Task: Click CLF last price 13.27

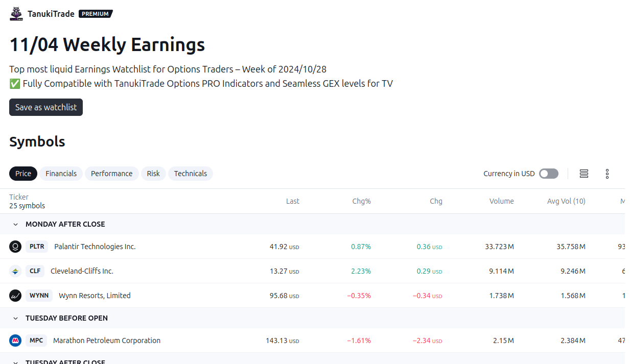Action: coord(284,271)
